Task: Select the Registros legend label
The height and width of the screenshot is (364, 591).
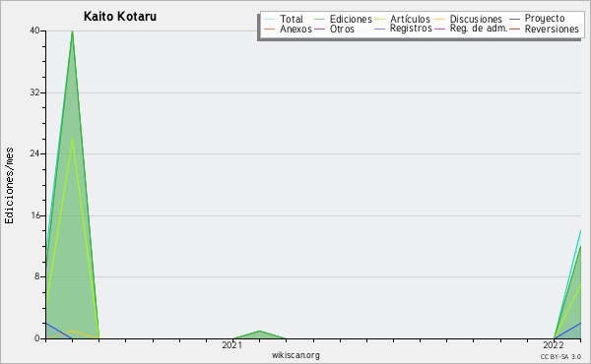Action: 411,29
